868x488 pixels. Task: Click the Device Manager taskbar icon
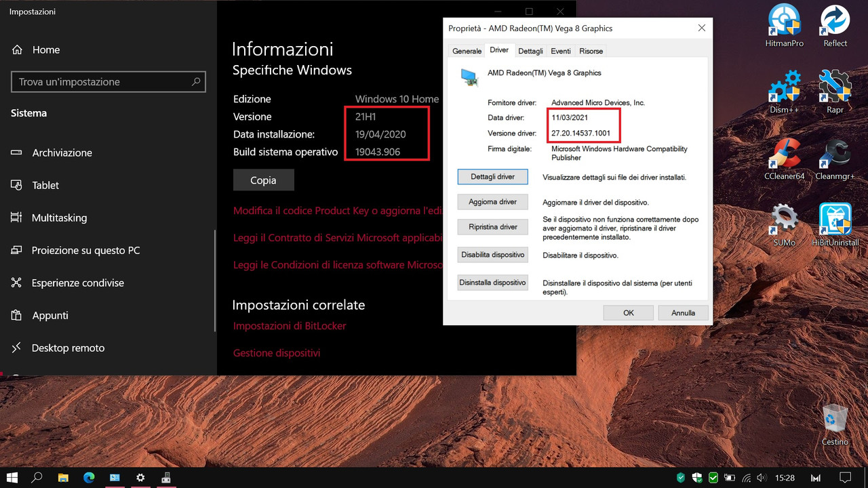click(x=166, y=477)
